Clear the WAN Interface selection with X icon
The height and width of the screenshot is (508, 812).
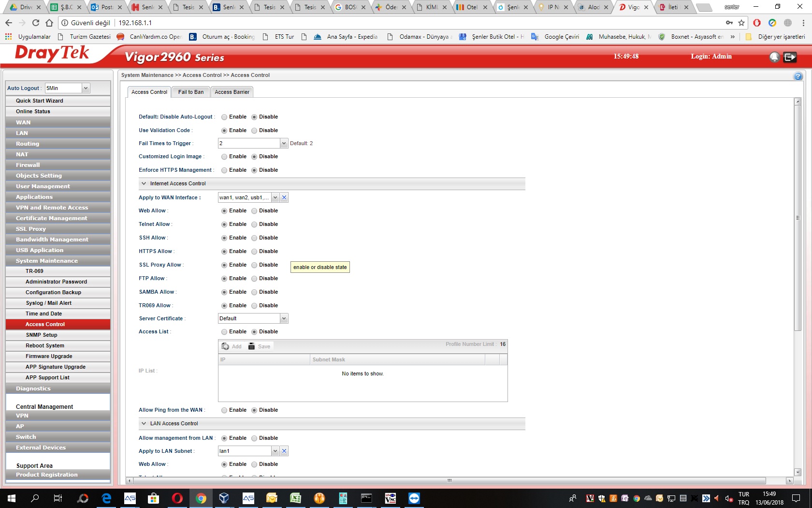coord(284,197)
